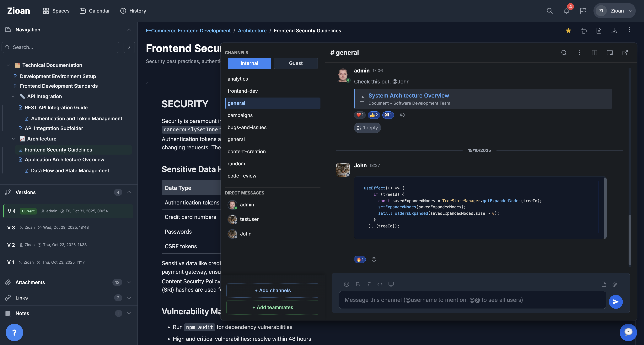The width and height of the screenshot is (644, 345).
Task: Open search within the general channel
Action: coord(564,53)
